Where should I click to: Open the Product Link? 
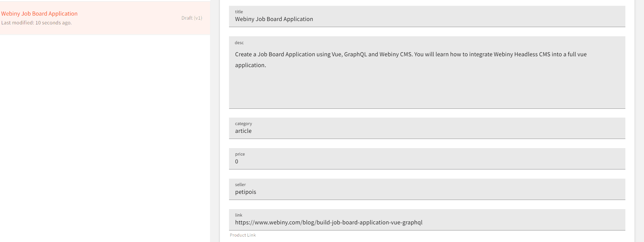(x=243, y=235)
